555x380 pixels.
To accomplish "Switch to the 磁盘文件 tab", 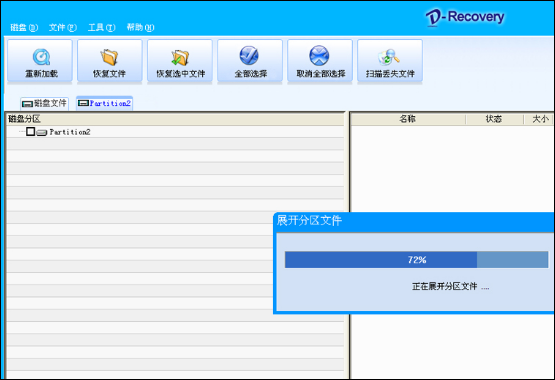I will pos(45,103).
